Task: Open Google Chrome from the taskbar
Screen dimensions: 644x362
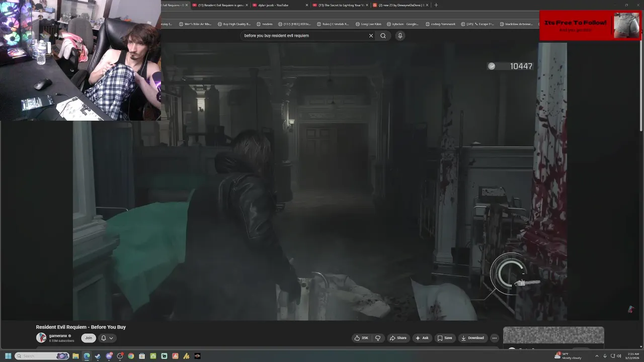Action: [x=131, y=356]
